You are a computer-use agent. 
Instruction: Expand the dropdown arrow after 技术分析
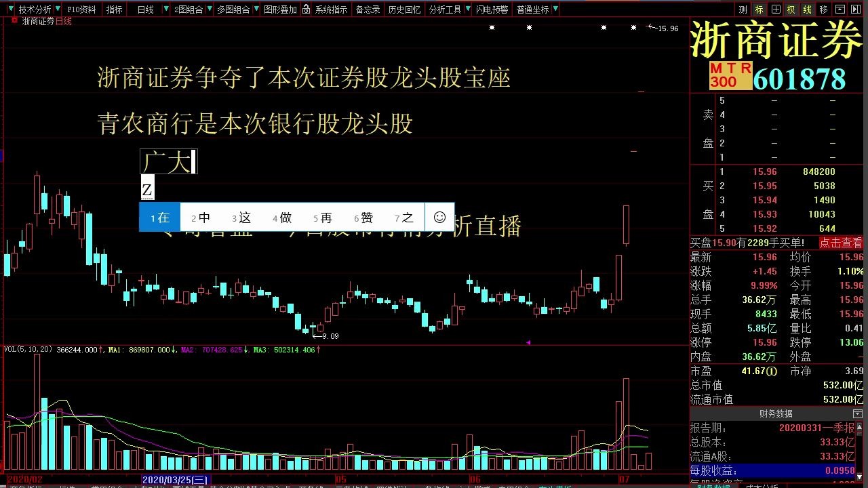click(57, 9)
